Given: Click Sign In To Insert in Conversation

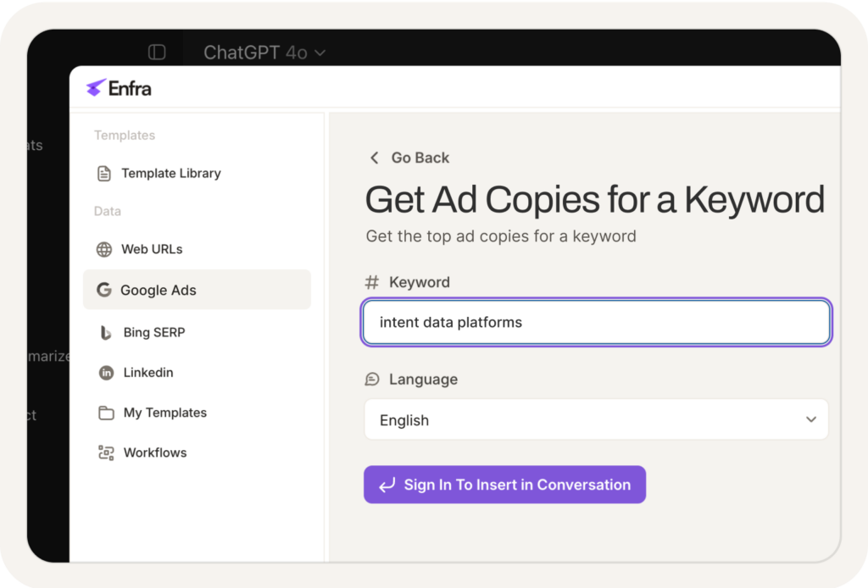Looking at the screenshot, I should [504, 485].
